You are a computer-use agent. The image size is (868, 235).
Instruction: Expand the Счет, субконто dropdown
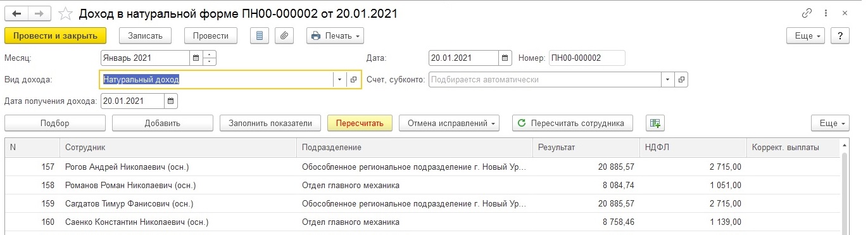(x=668, y=80)
